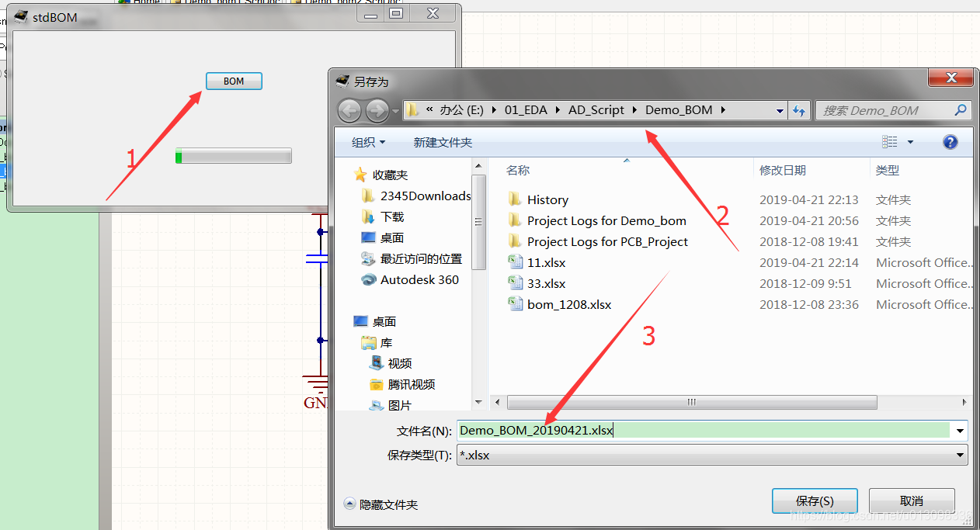
Task: Click the Back navigation arrow in save dialog
Action: pyautogui.click(x=349, y=111)
